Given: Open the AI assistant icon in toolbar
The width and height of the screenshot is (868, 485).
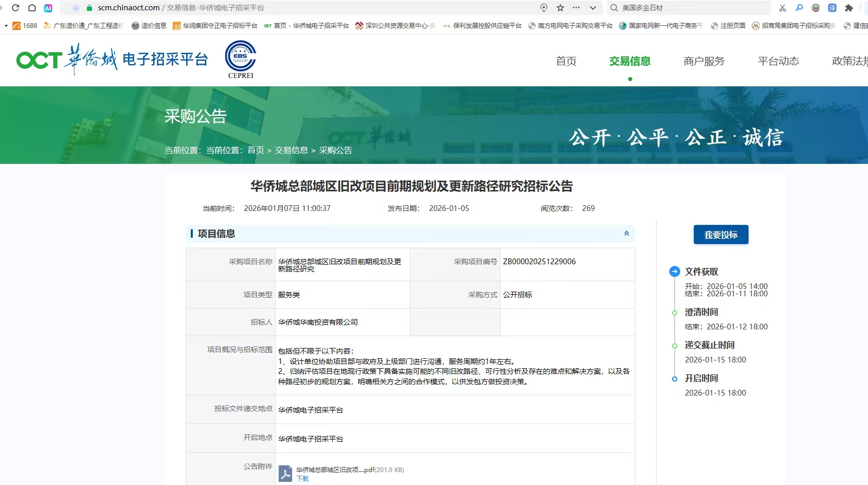Looking at the screenshot, I should coord(48,8).
